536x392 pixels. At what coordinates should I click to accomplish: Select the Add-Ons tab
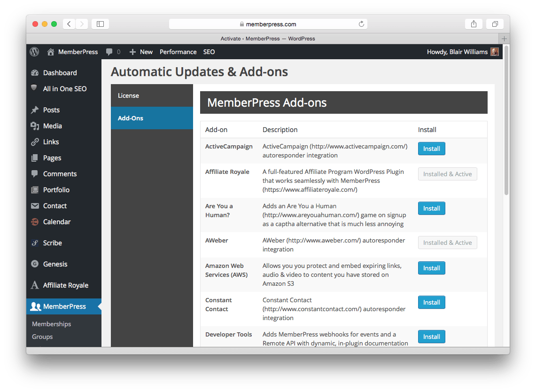pyautogui.click(x=152, y=118)
